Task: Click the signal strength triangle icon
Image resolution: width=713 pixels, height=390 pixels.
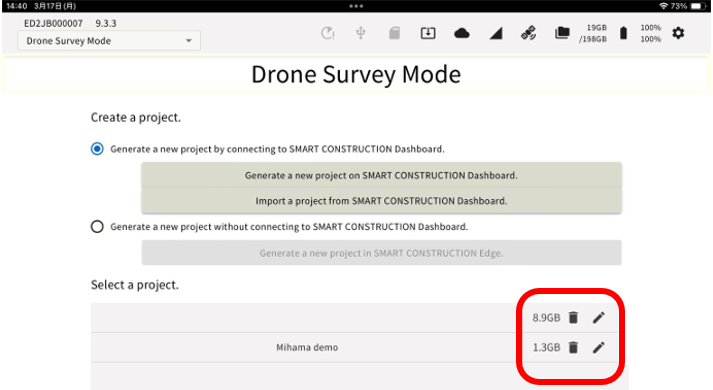Action: click(x=496, y=33)
